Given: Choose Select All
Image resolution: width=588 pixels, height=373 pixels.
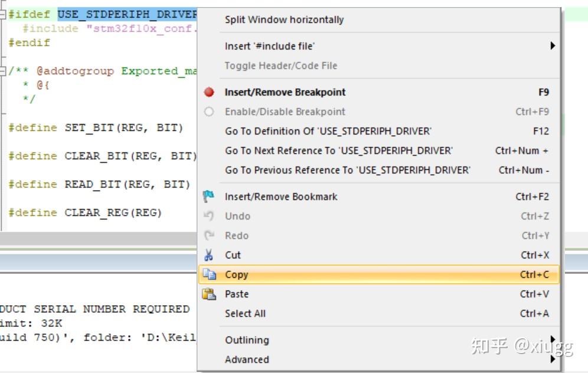Looking at the screenshot, I should 379,314.
